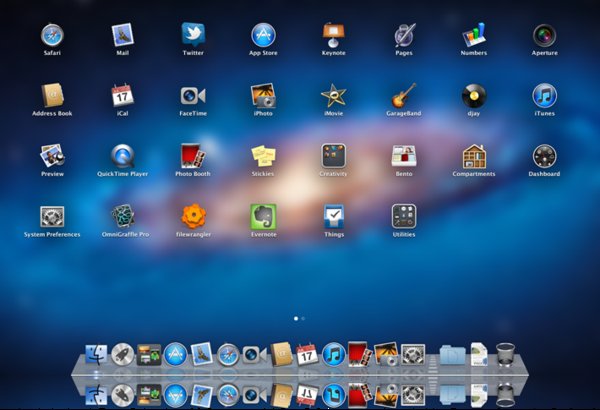Open Stickies
Image resolution: width=600 pixels, height=410 pixels.
click(263, 156)
